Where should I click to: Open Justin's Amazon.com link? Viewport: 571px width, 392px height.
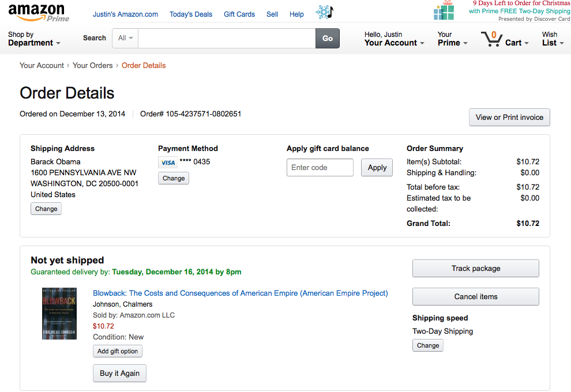pos(125,14)
